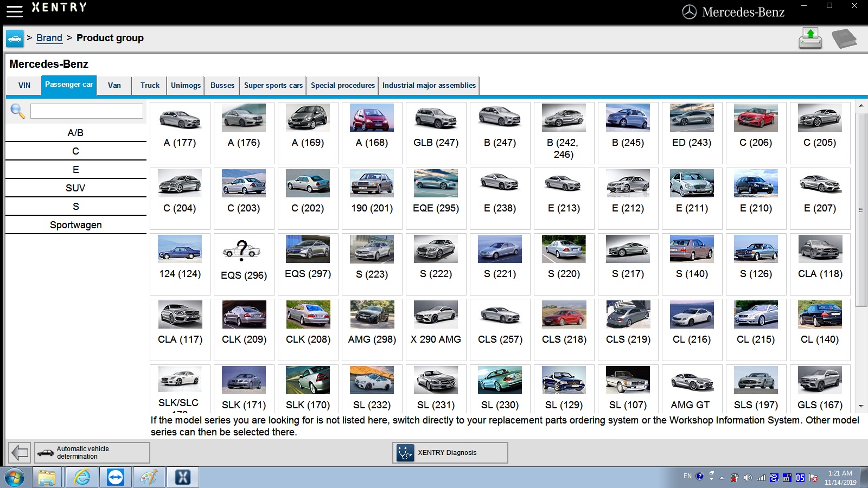
Task: Open the Truck tab
Action: point(150,85)
